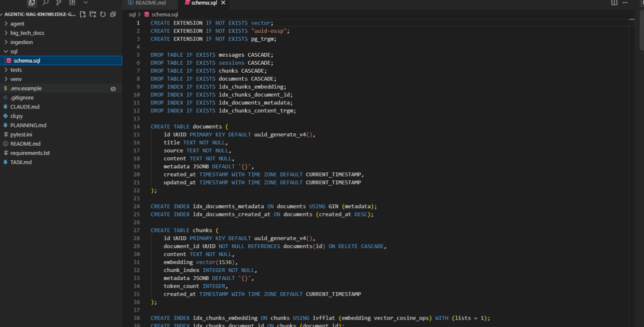Refresh the Explorer file tree
Viewport: 644px width, 327px height.
pos(103,14)
